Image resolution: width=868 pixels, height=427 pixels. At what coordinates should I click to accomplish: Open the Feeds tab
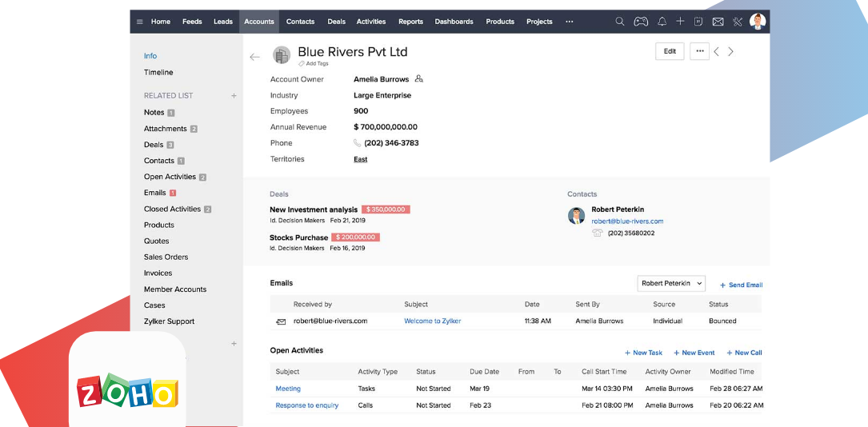coord(192,22)
